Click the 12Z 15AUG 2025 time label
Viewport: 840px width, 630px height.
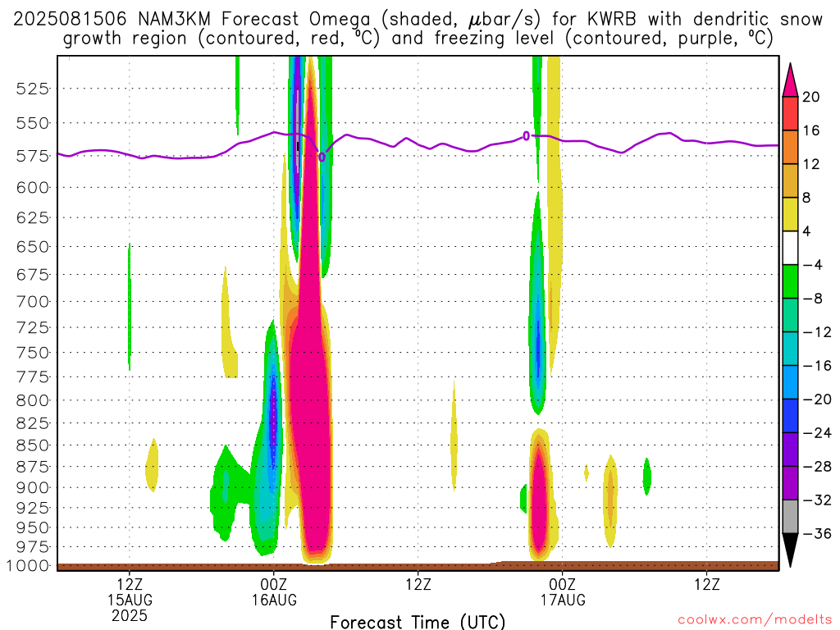130,600
